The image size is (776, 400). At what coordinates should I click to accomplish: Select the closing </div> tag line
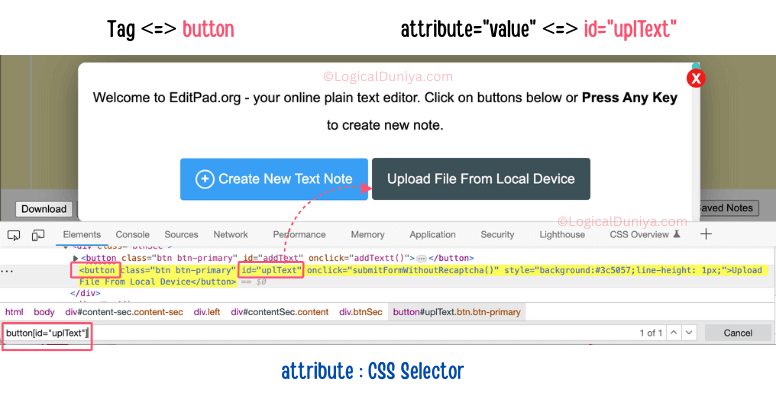coord(85,293)
